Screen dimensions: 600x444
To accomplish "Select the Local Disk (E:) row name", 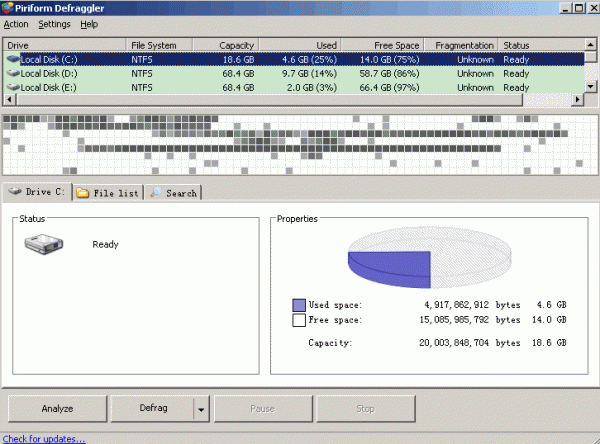I will [48, 87].
